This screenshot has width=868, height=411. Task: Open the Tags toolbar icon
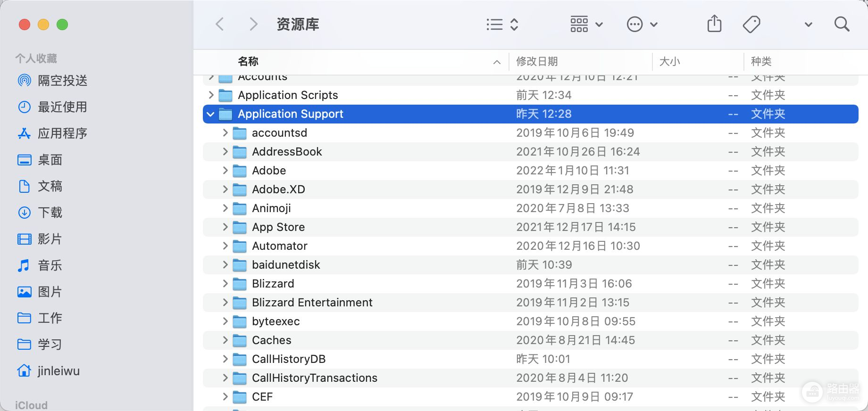point(751,24)
